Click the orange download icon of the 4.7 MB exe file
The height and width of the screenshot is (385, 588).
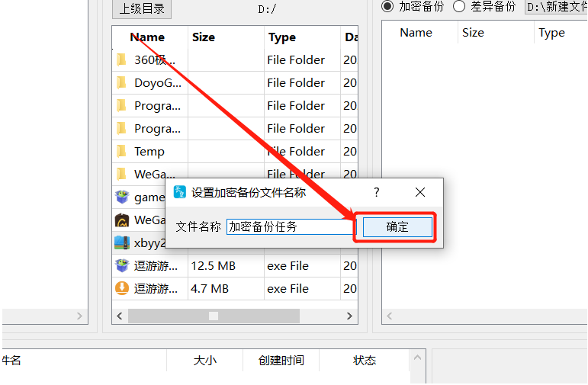click(122, 288)
